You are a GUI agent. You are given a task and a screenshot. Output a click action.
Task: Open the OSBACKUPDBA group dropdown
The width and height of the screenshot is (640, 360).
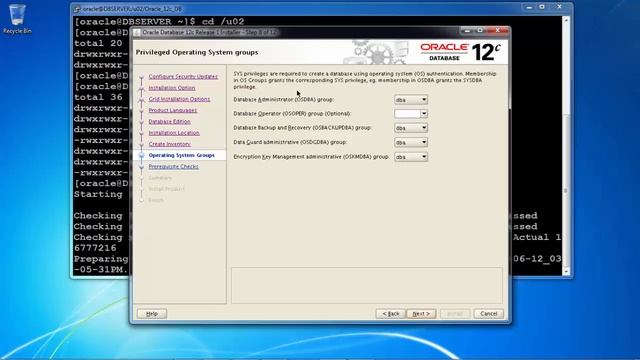tap(411, 128)
